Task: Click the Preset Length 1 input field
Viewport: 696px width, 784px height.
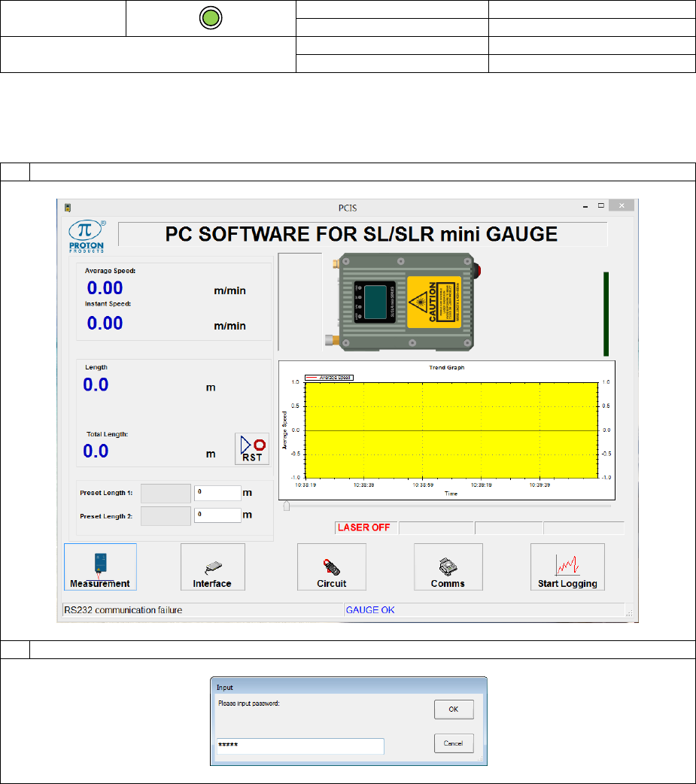Action: click(x=217, y=493)
